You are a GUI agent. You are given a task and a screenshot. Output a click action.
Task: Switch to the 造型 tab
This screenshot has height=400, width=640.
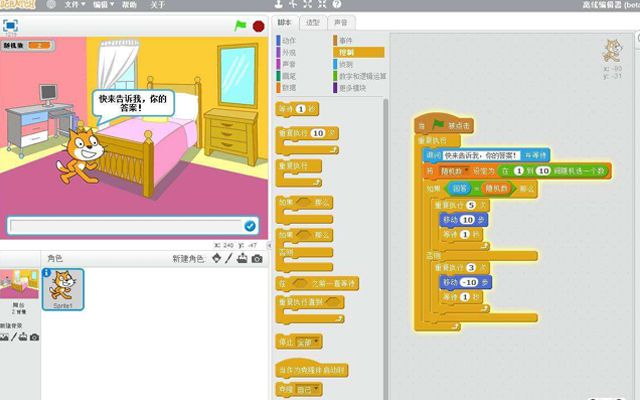tap(313, 22)
